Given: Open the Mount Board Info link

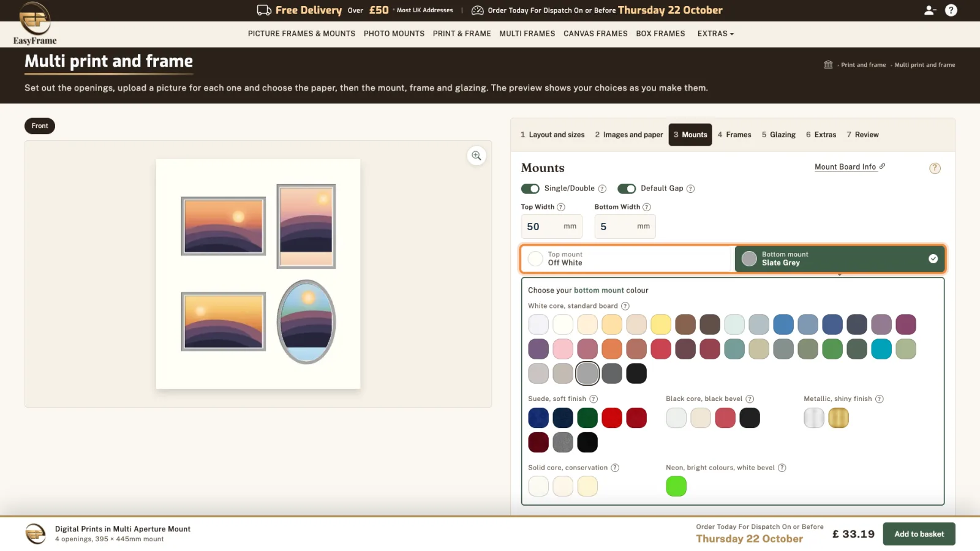Looking at the screenshot, I should [x=850, y=167].
